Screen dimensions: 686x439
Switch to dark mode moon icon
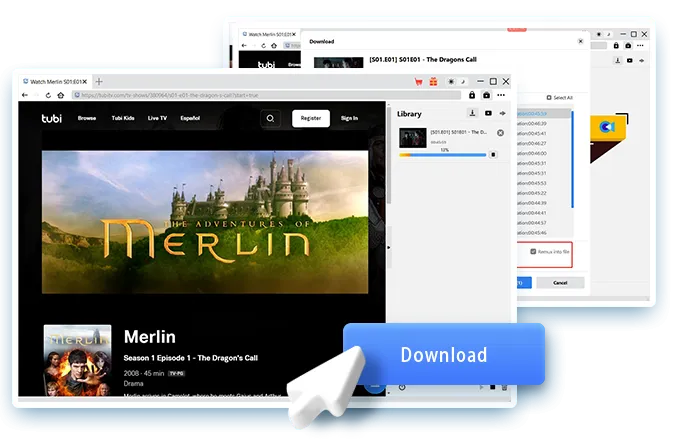tap(462, 82)
